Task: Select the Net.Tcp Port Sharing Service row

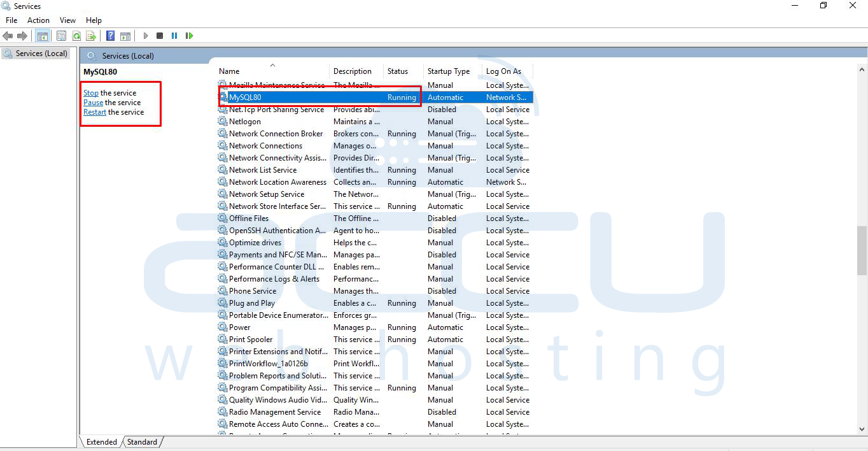Action: 375,110
